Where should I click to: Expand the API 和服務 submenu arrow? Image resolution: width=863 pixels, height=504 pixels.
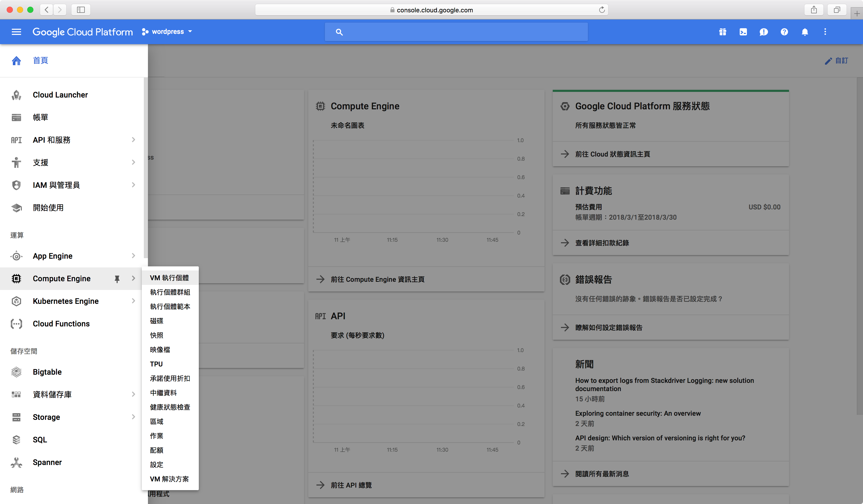pyautogui.click(x=133, y=140)
